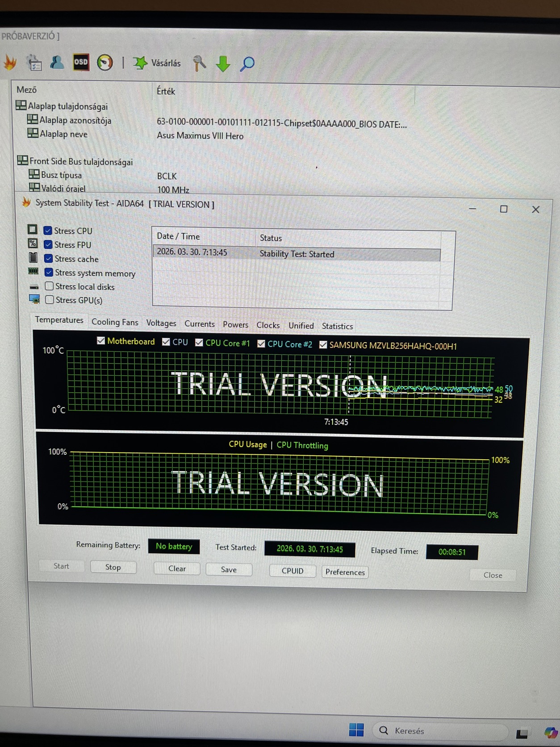This screenshot has width=560, height=747.
Task: Select Front Side Bus tulajdonságai row
Action: coord(75,161)
